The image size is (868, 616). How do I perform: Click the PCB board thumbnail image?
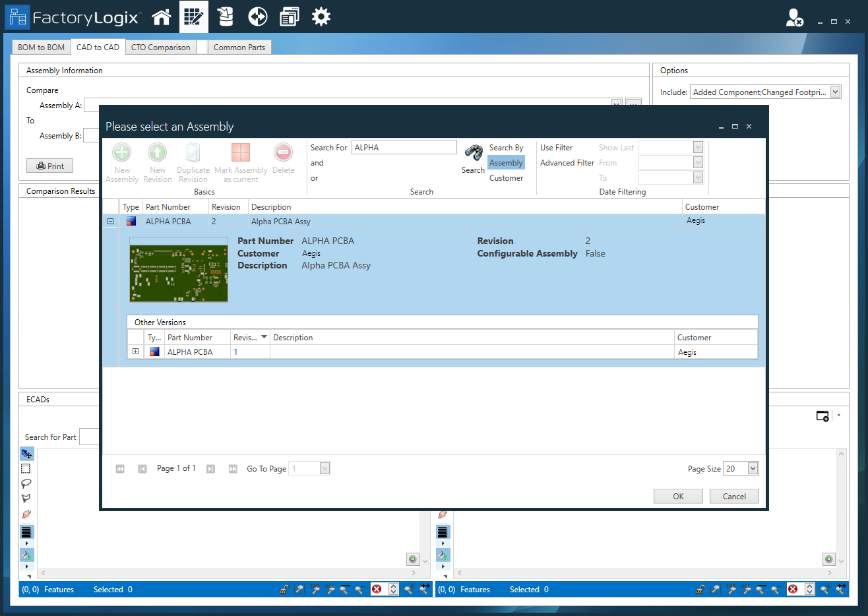pyautogui.click(x=179, y=270)
